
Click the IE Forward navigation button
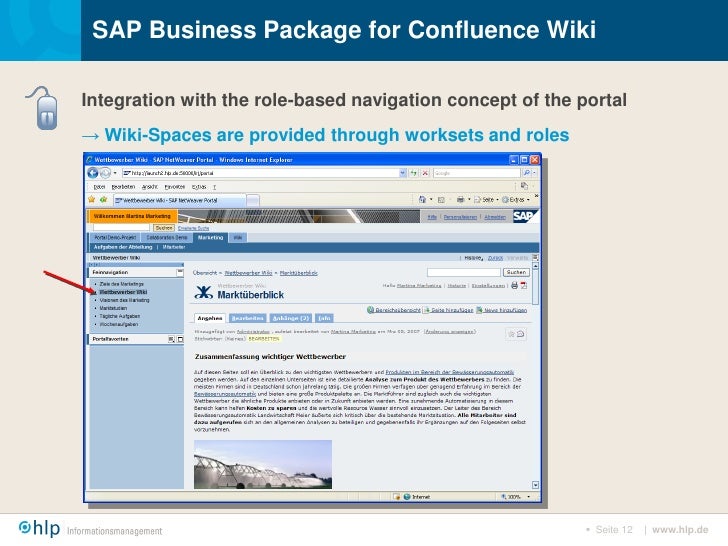coord(105,173)
